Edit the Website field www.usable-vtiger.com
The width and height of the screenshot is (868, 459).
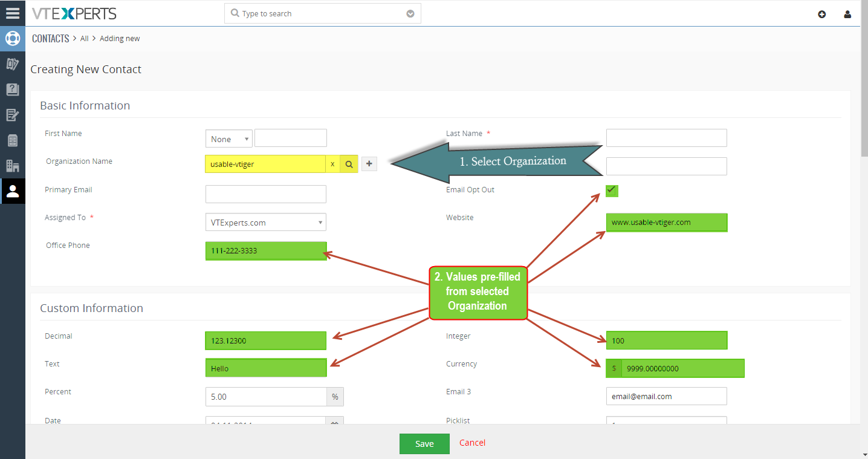pos(667,223)
